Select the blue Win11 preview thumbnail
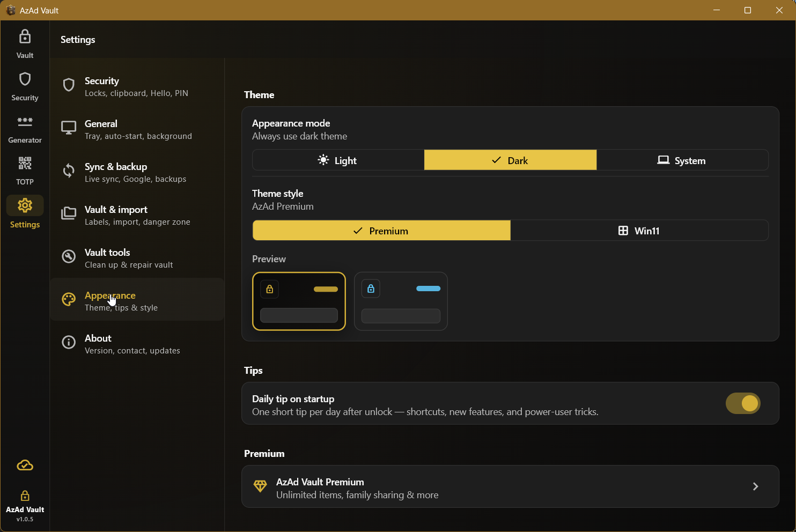 pyautogui.click(x=401, y=301)
